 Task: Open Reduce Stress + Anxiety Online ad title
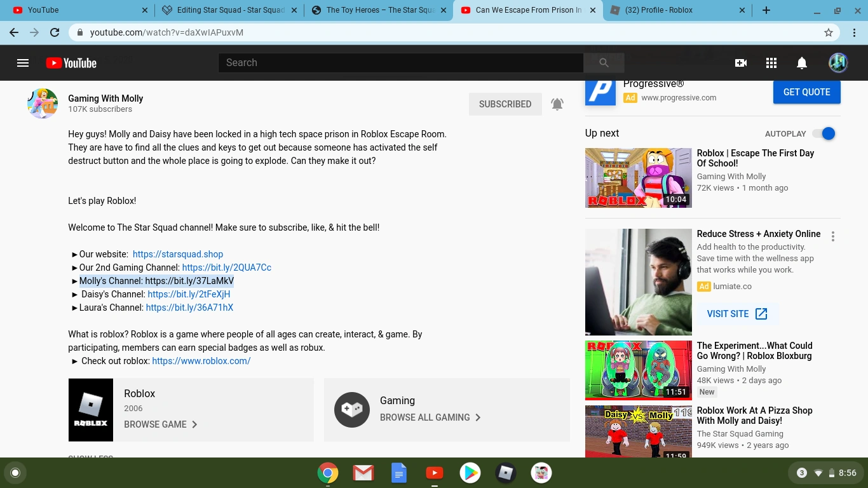(759, 234)
